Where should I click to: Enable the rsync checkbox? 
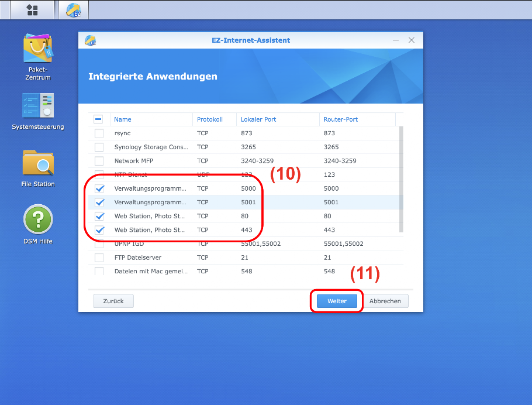(99, 133)
